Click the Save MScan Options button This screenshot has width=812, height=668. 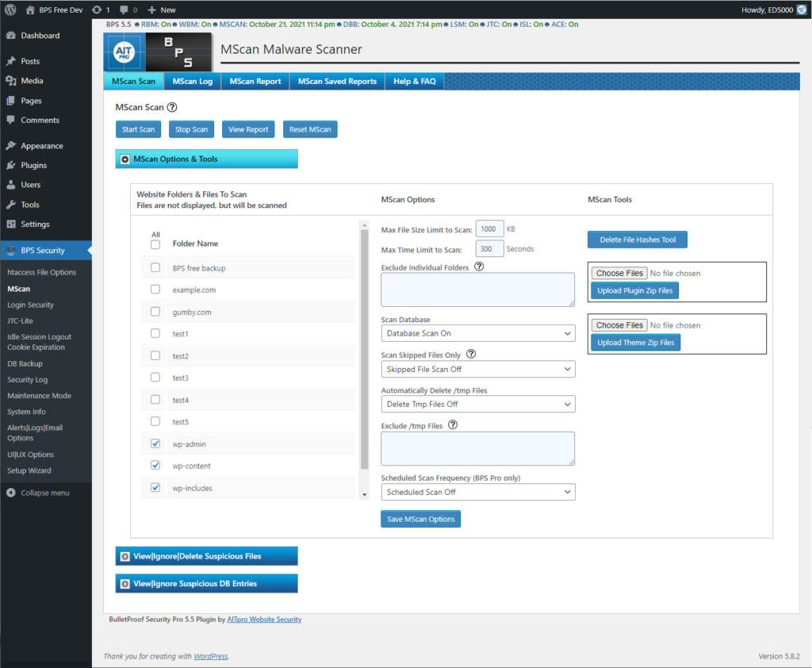[x=421, y=520]
